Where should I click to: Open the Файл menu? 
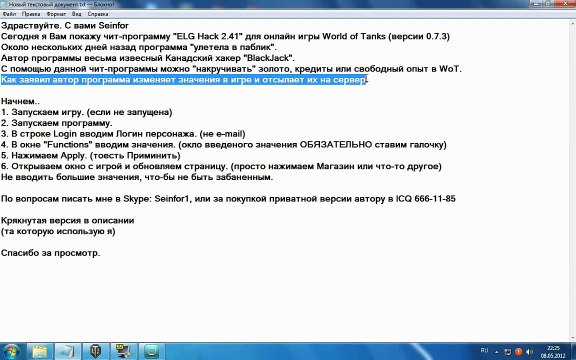pos(9,14)
